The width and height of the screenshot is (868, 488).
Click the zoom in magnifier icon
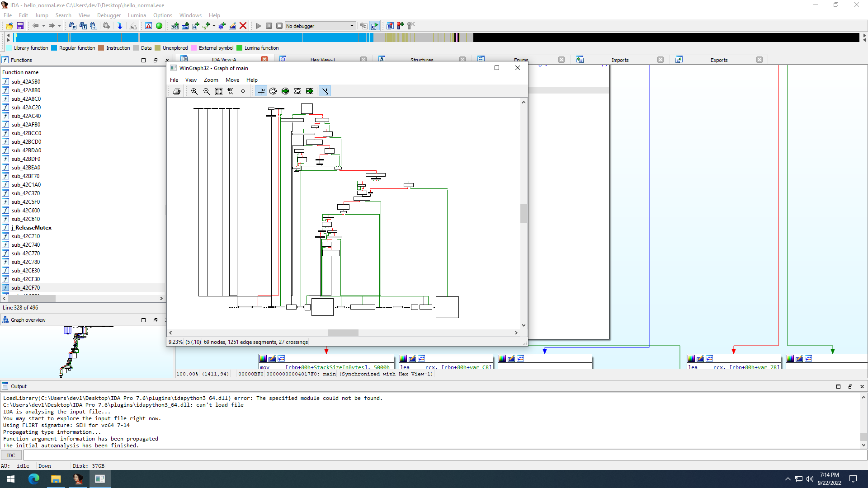point(194,91)
